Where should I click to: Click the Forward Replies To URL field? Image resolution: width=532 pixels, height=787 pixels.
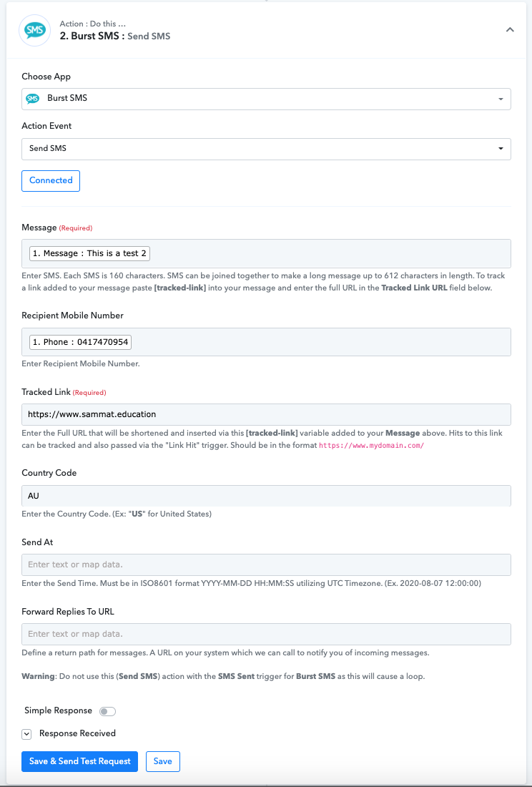266,634
